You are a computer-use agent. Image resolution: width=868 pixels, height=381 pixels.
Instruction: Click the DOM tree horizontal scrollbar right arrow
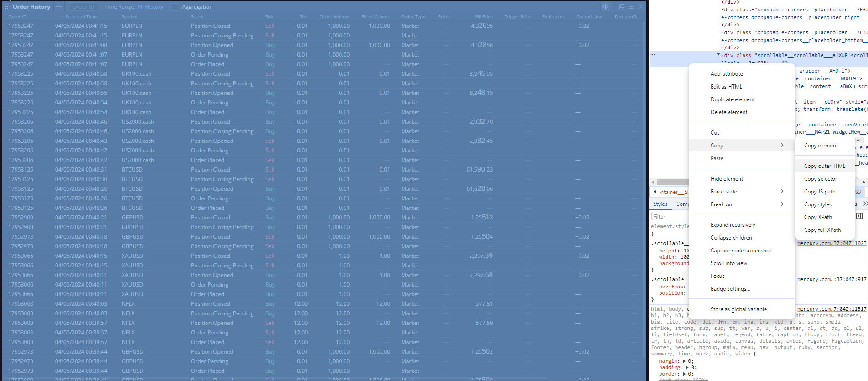[x=864, y=182]
